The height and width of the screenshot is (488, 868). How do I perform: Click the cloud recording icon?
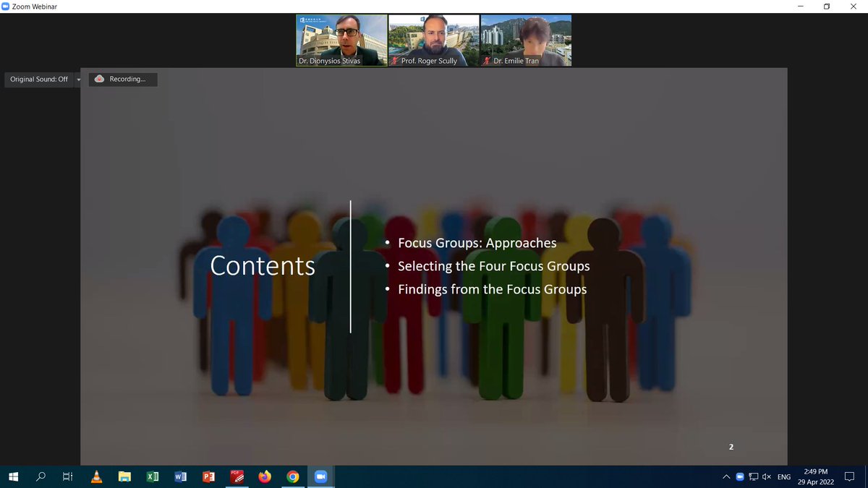[100, 80]
